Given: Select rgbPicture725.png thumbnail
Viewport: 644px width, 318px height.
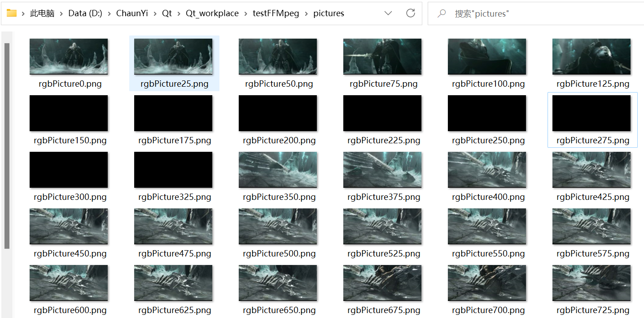Looking at the screenshot, I should [591, 283].
